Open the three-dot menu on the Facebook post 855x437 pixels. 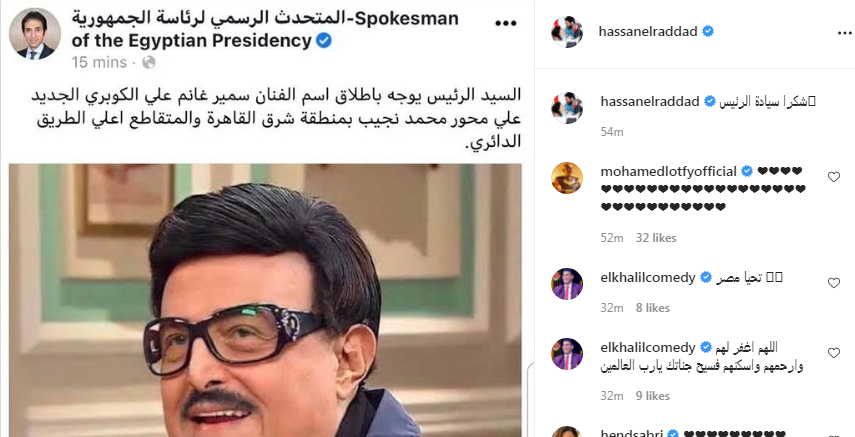[505, 23]
